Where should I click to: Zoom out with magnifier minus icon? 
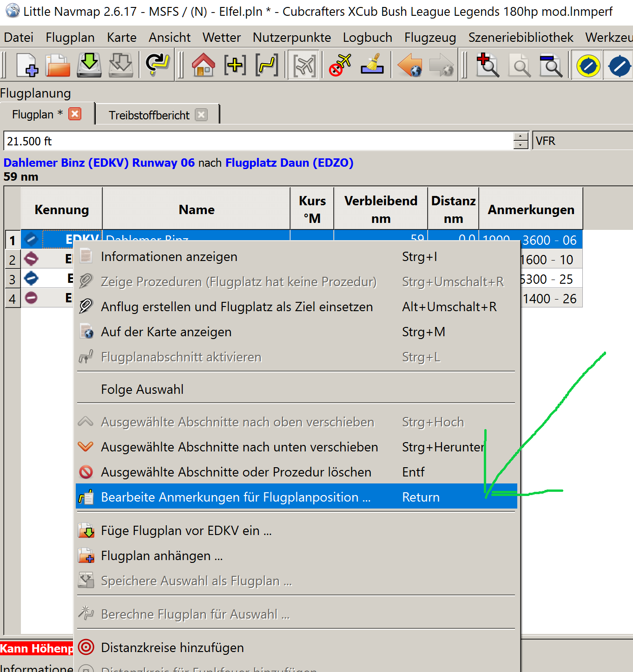pyautogui.click(x=551, y=65)
